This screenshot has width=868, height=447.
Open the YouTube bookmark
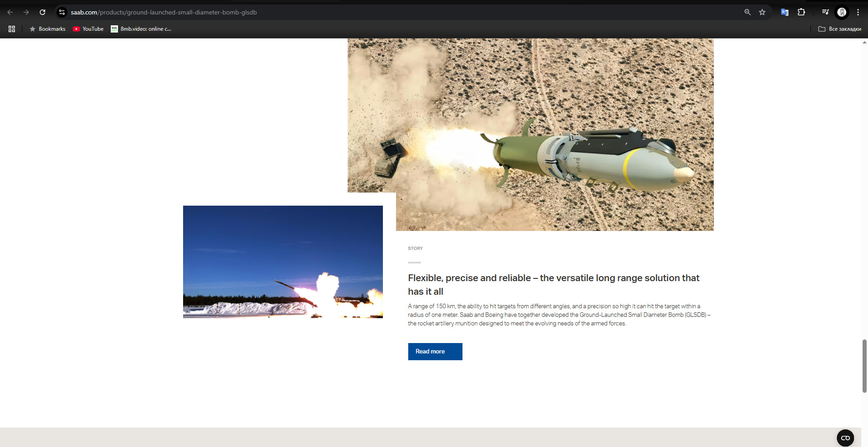pos(88,29)
